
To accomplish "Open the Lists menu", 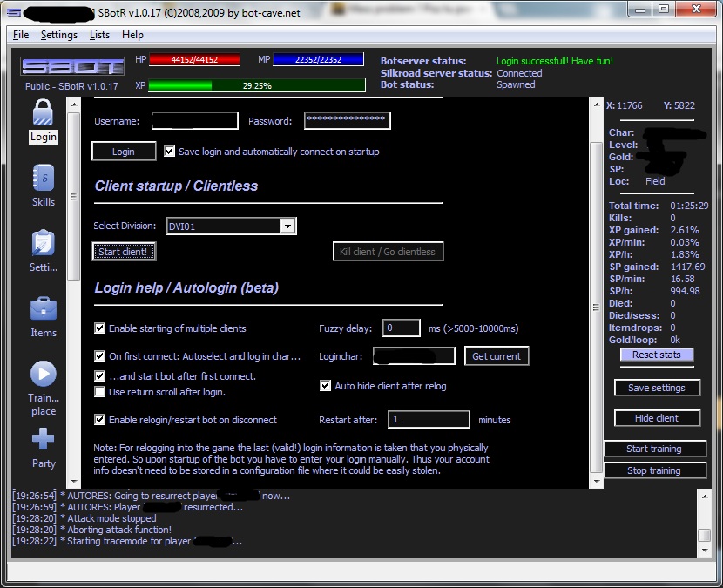I will point(99,35).
